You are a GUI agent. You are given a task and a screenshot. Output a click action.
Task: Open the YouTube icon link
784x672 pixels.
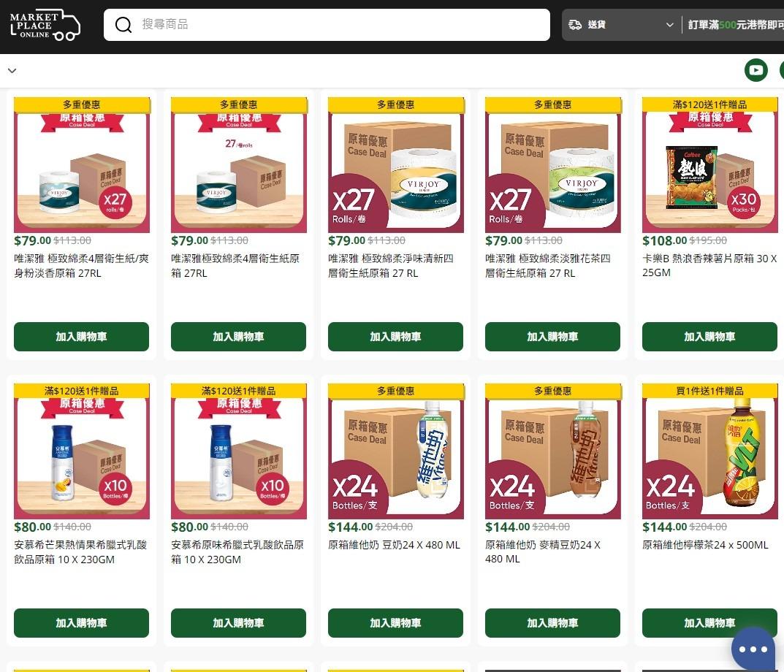click(756, 71)
